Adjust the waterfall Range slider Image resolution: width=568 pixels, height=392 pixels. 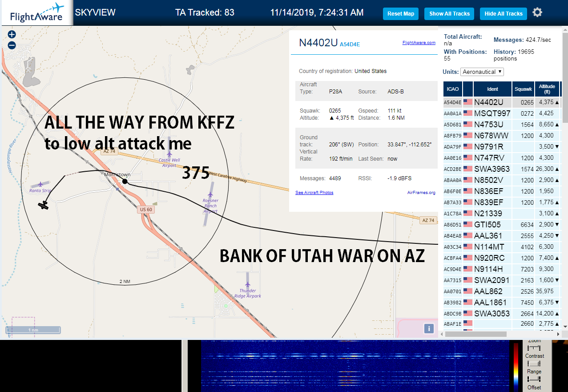(533, 379)
